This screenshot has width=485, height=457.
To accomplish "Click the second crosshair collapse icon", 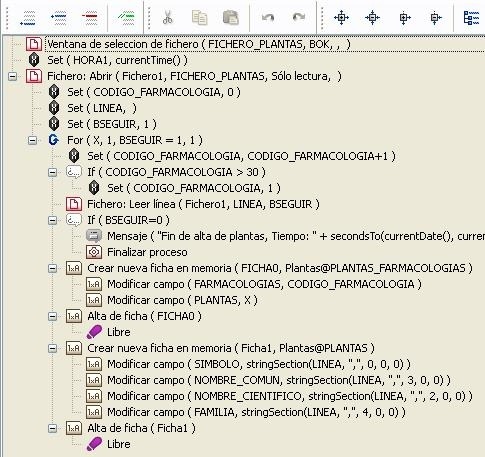I will pos(372,17).
